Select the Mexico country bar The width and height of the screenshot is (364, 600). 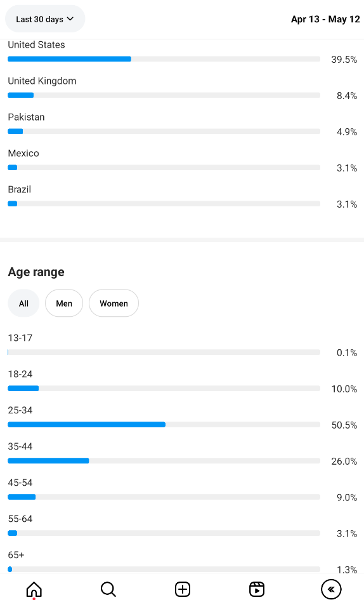pos(164,167)
